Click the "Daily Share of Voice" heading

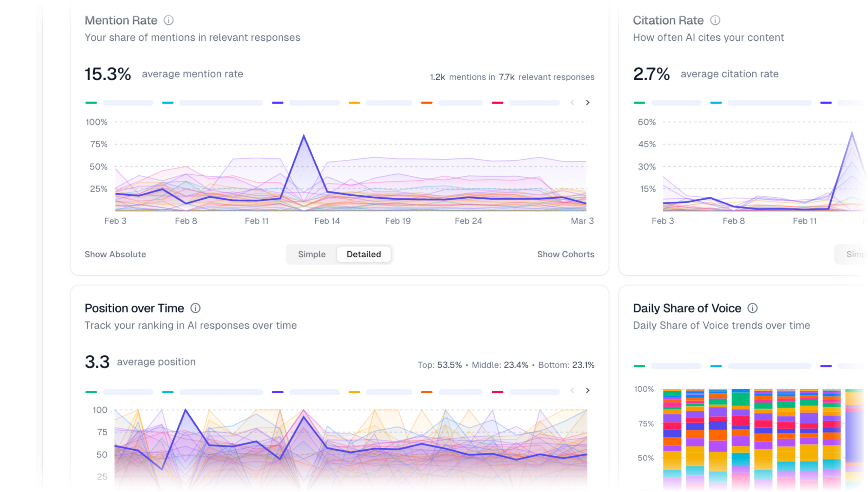click(x=687, y=308)
